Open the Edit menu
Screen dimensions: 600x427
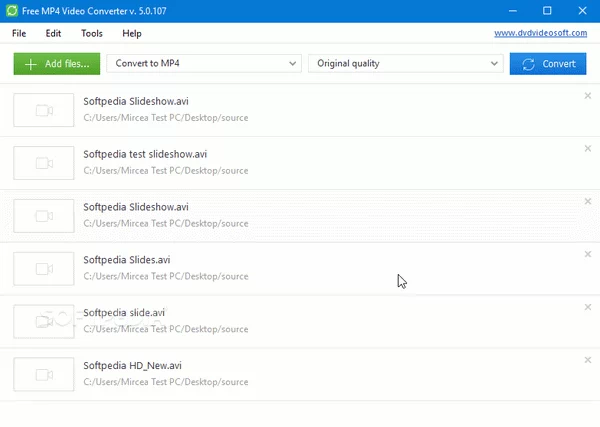point(53,33)
